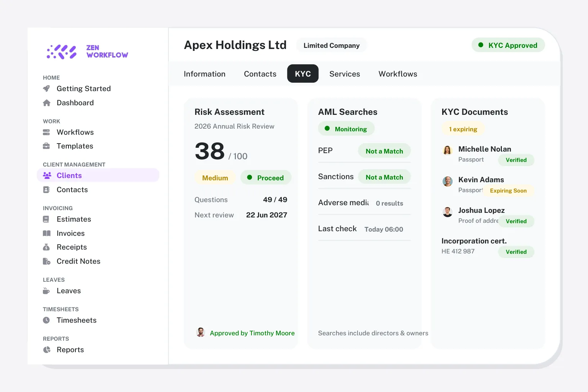
Task: Click Michelle Nolan's avatar
Action: click(448, 150)
